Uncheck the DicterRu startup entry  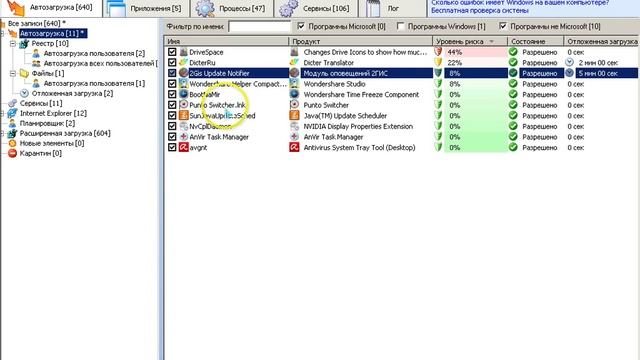click(172, 62)
